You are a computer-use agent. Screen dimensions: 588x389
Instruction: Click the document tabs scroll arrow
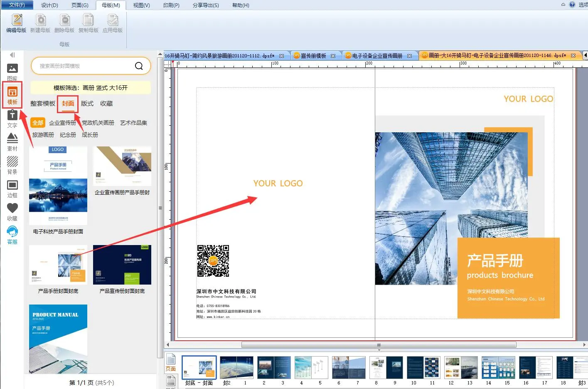coord(586,55)
